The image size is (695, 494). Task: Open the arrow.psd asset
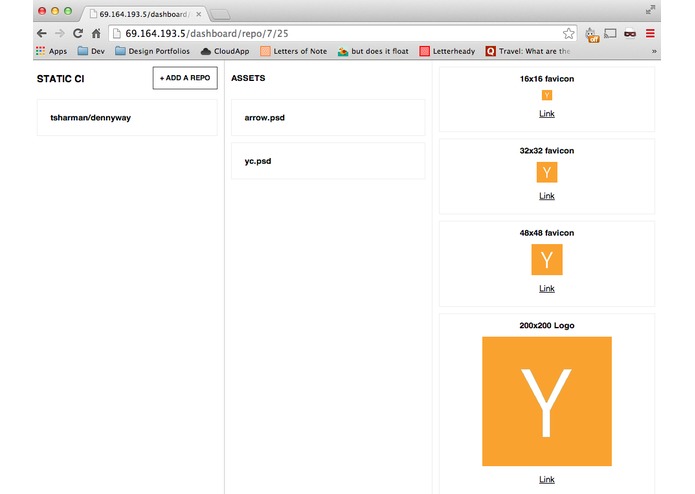click(x=328, y=117)
